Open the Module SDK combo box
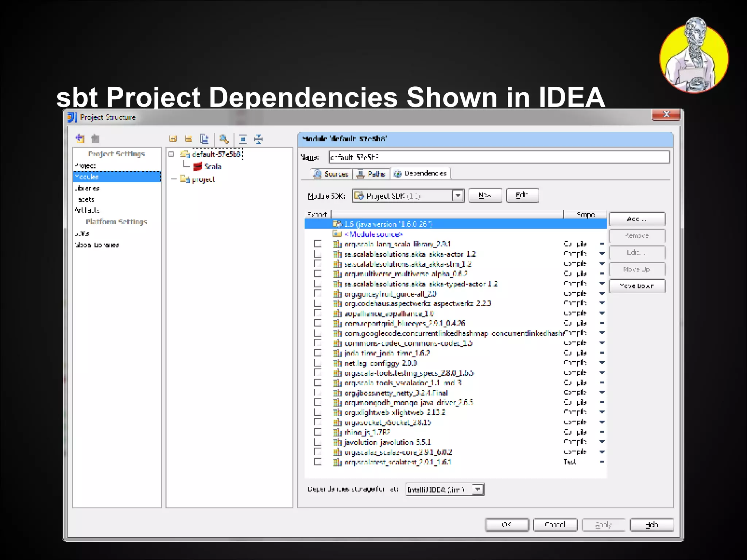The image size is (747, 560). coord(408,196)
